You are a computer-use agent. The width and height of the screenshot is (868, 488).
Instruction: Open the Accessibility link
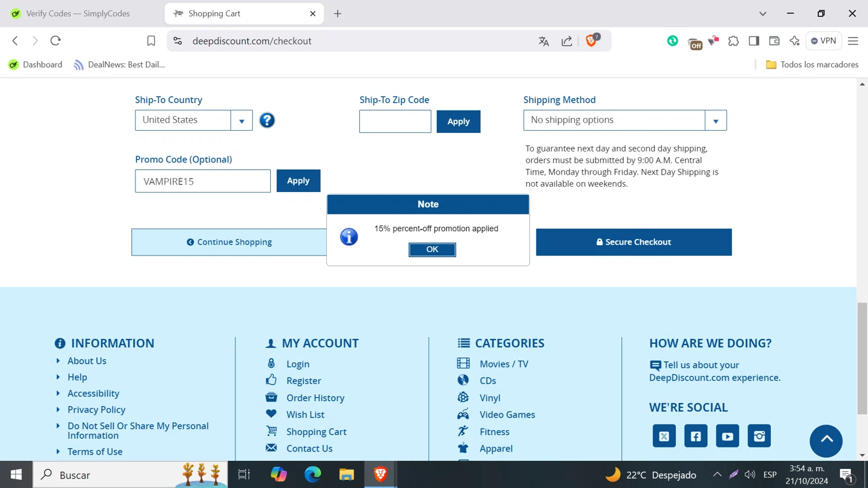pyautogui.click(x=93, y=393)
